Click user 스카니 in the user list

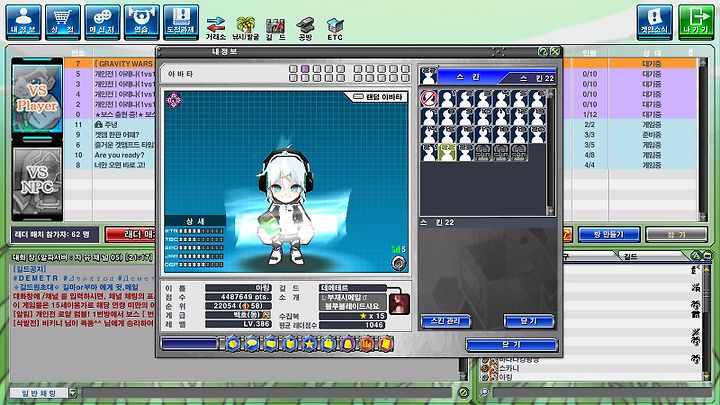(x=509, y=368)
